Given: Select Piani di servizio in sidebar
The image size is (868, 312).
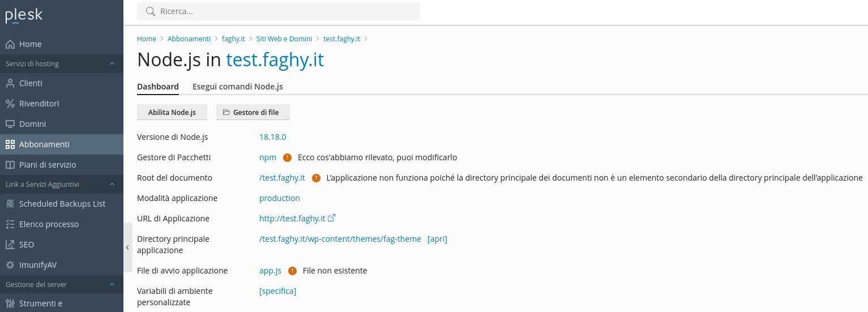Looking at the screenshot, I should [x=47, y=165].
